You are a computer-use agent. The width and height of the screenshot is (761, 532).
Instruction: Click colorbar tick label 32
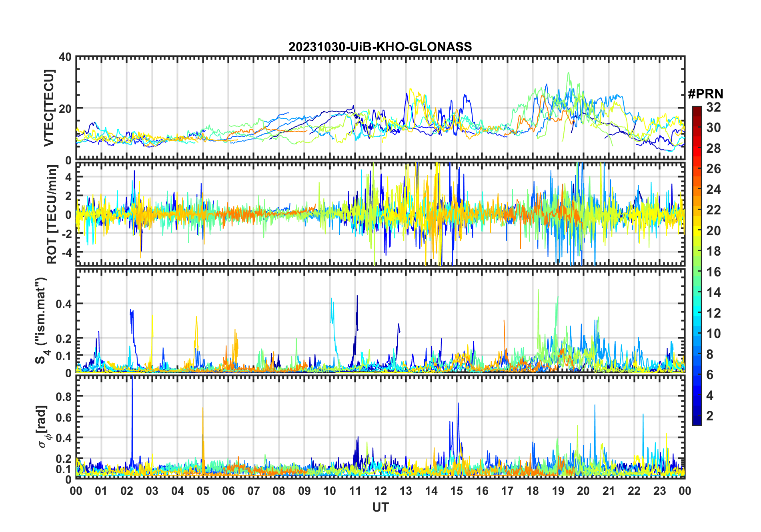click(x=713, y=107)
